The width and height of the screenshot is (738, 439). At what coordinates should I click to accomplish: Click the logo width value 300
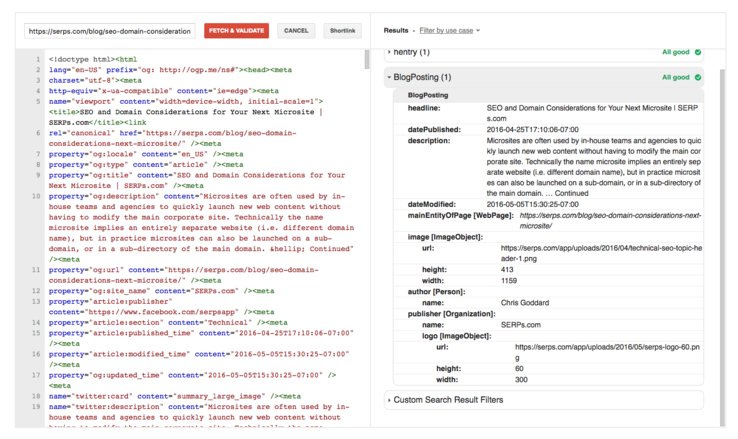521,380
